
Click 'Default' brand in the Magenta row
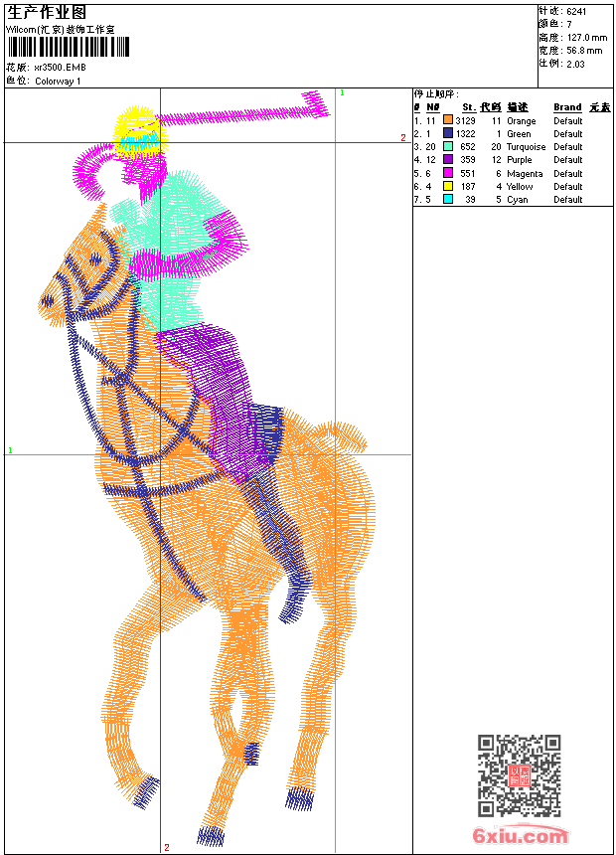click(568, 174)
